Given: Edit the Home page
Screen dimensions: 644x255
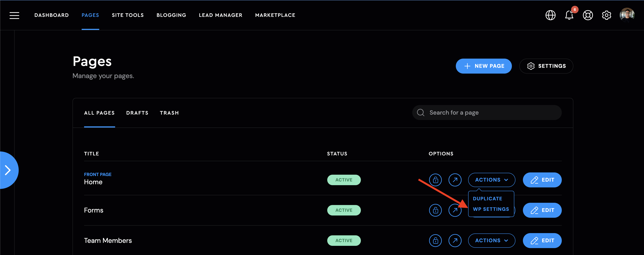Looking at the screenshot, I should (542, 180).
